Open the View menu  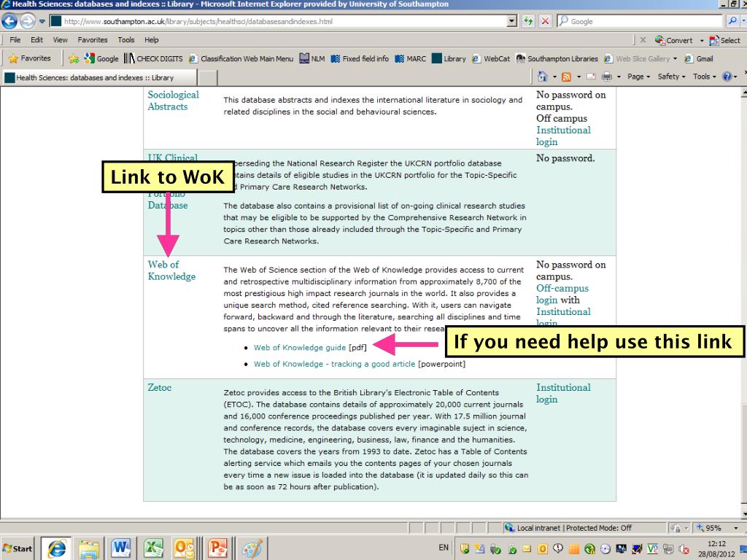(x=60, y=40)
